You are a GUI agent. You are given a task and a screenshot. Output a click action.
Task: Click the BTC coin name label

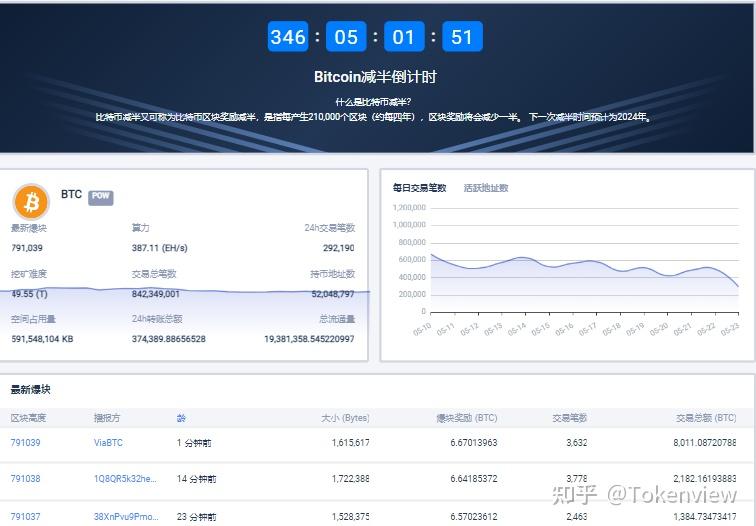pyautogui.click(x=71, y=194)
